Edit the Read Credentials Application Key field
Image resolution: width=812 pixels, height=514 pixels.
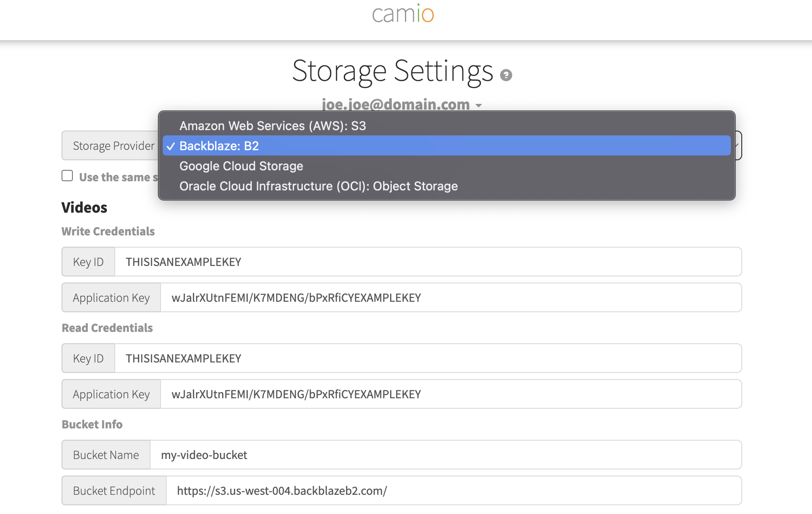pyautogui.click(x=451, y=394)
